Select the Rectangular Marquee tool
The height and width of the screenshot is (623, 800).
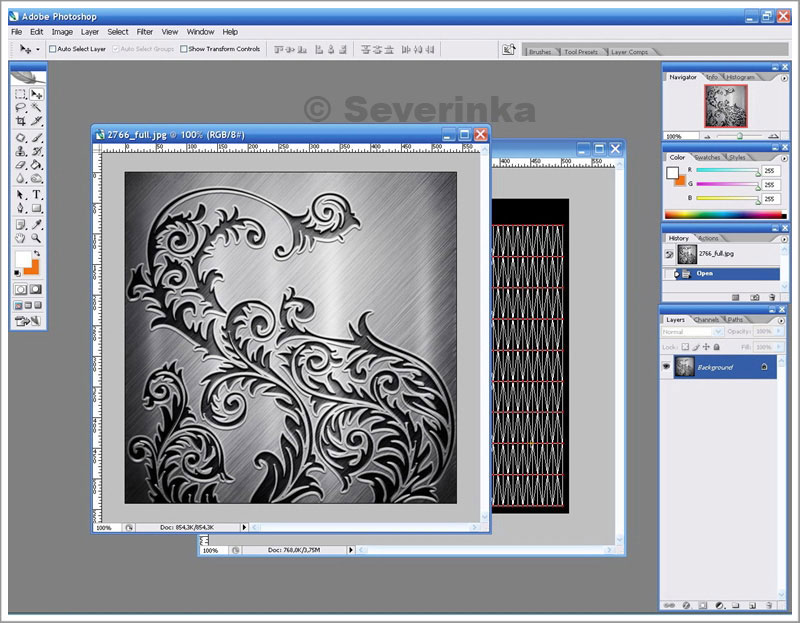pos(20,93)
